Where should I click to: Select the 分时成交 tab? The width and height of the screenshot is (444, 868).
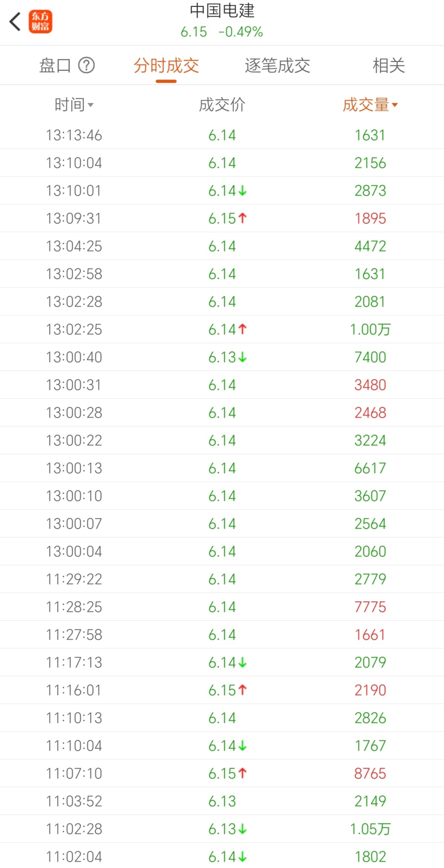coord(166,66)
